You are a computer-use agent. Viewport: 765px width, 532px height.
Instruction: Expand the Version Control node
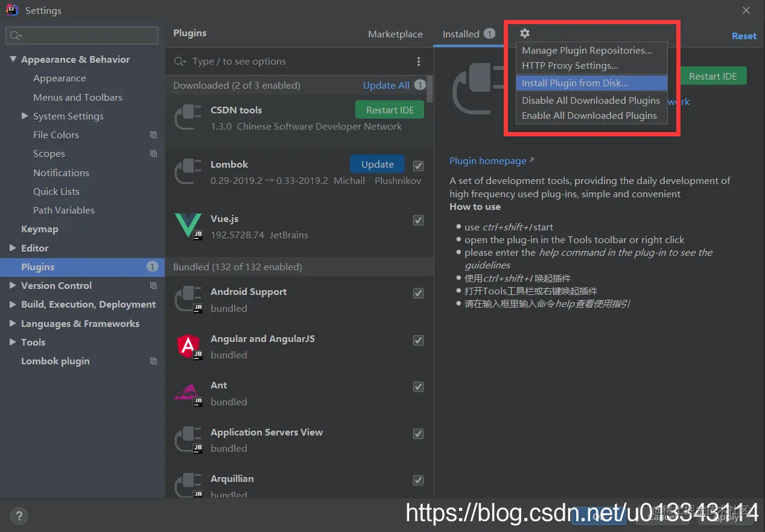point(13,285)
